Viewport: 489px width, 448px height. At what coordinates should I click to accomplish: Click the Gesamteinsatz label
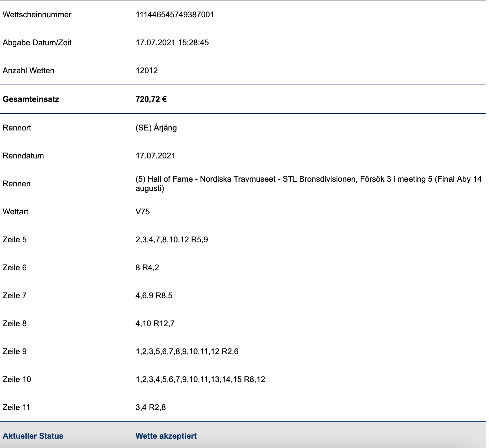click(31, 99)
